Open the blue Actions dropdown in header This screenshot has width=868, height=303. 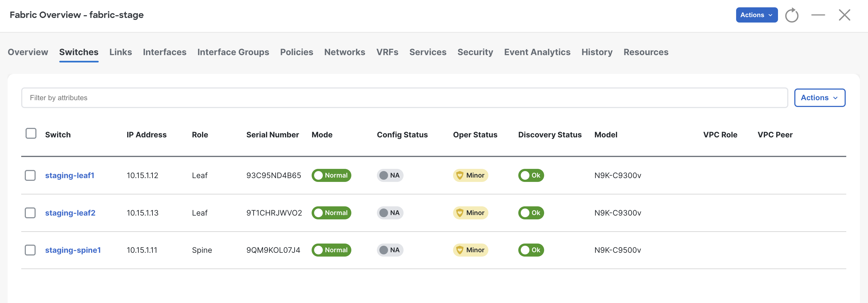click(757, 15)
